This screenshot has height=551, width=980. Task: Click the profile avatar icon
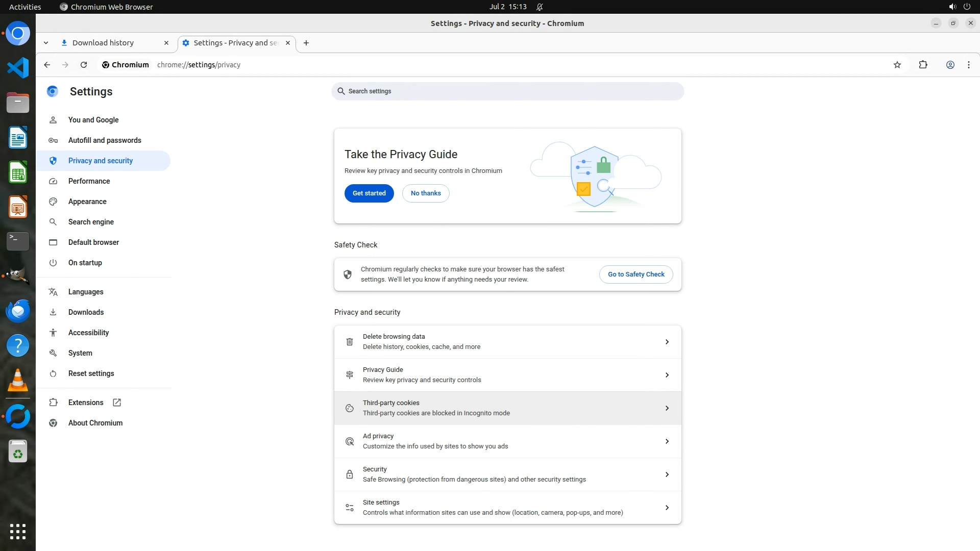[x=950, y=65]
